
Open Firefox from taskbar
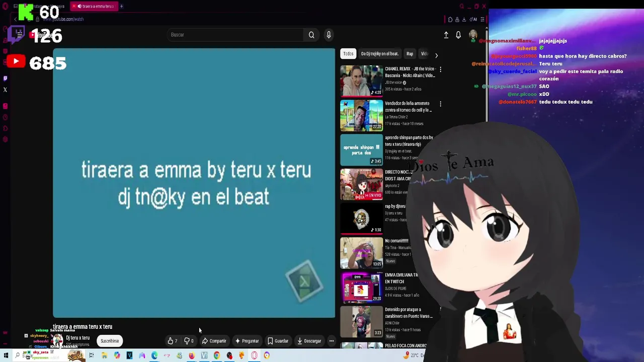tap(192, 355)
